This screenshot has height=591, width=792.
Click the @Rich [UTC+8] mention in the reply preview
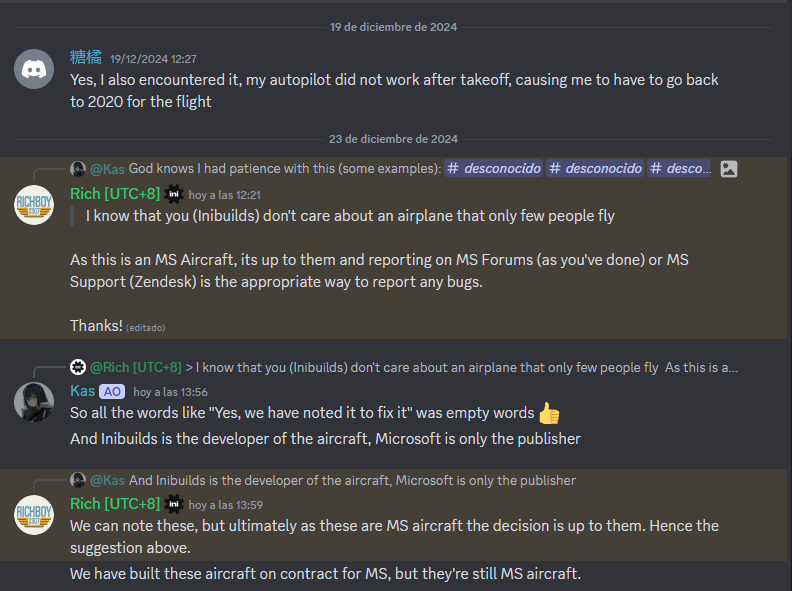136,368
